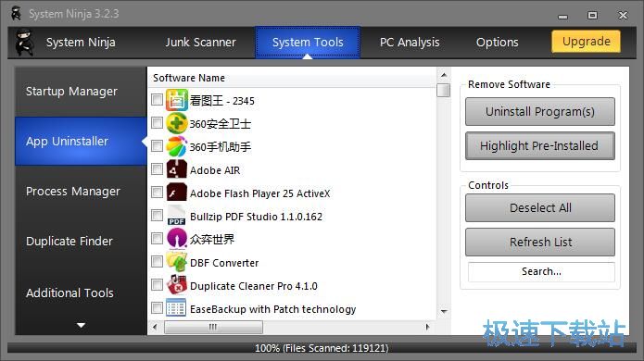The width and height of the screenshot is (644, 361).
Task: Tick the 360手机助手 checkbox
Action: [157, 145]
